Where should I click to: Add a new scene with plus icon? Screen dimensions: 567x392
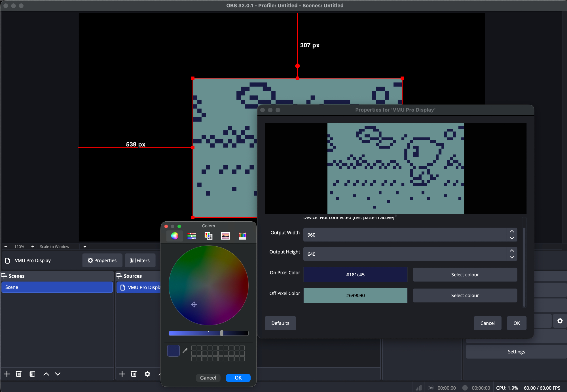click(7, 374)
